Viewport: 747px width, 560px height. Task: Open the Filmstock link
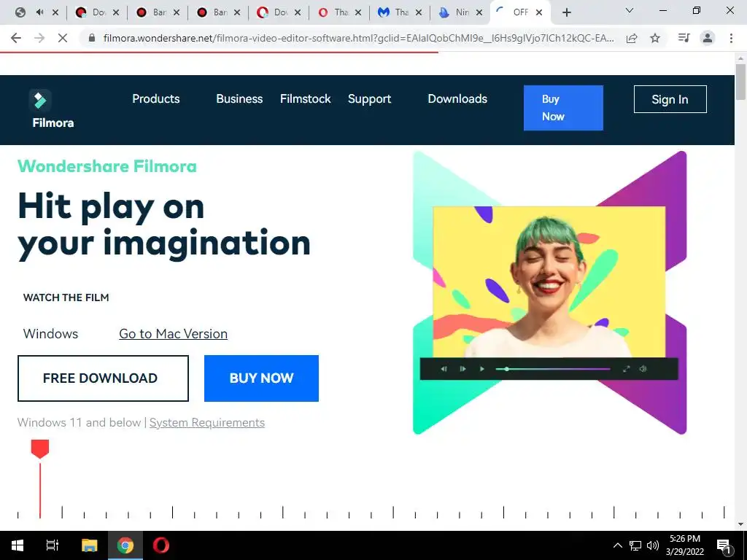pos(305,98)
